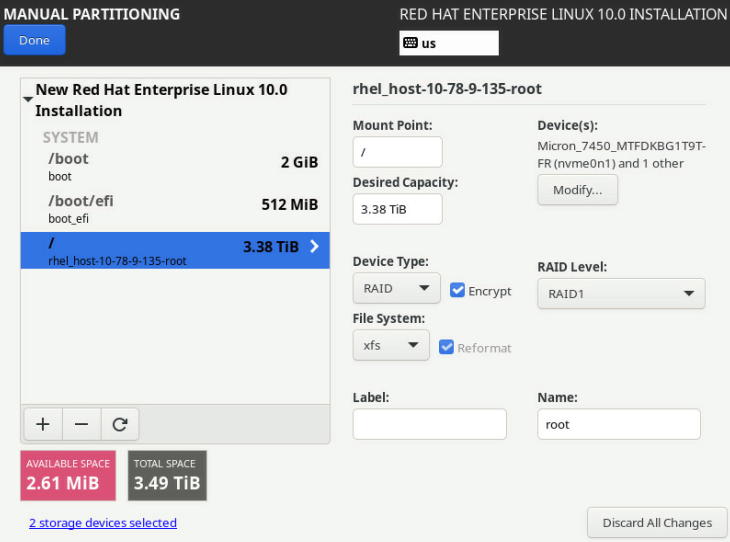This screenshot has width=730, height=542.
Task: Click the Micron_7450 device name text
Action: (x=621, y=155)
